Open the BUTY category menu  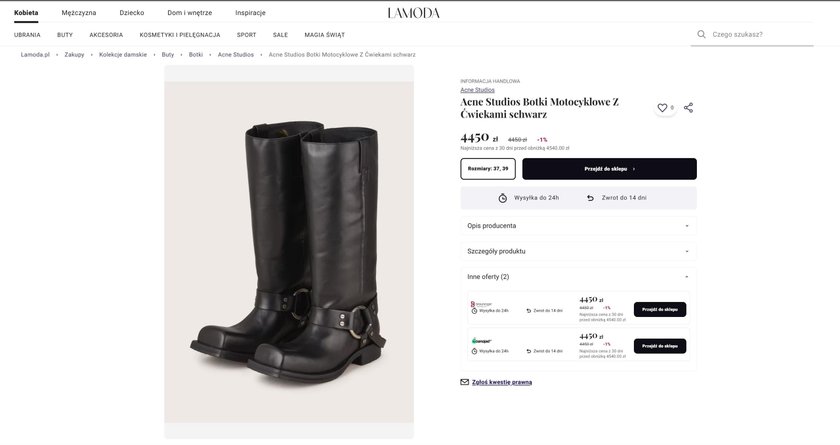click(65, 34)
